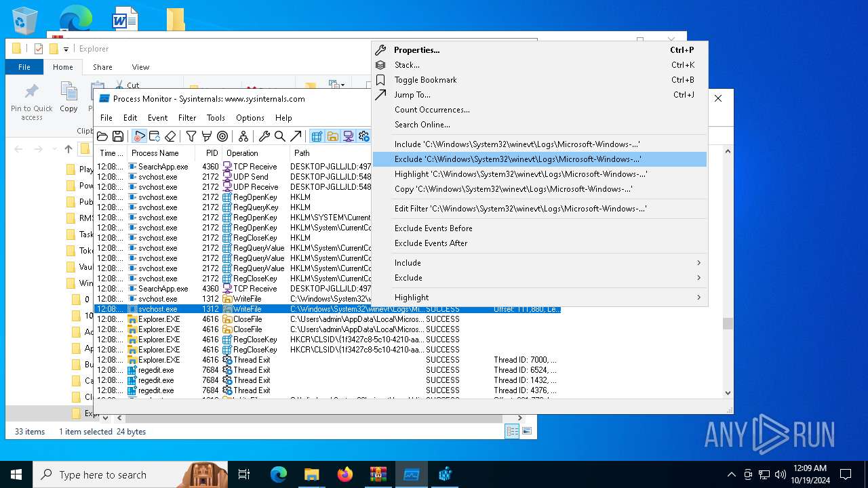The image size is (868, 488).
Task: Open the Windows Start button
Action: pyautogui.click(x=16, y=474)
